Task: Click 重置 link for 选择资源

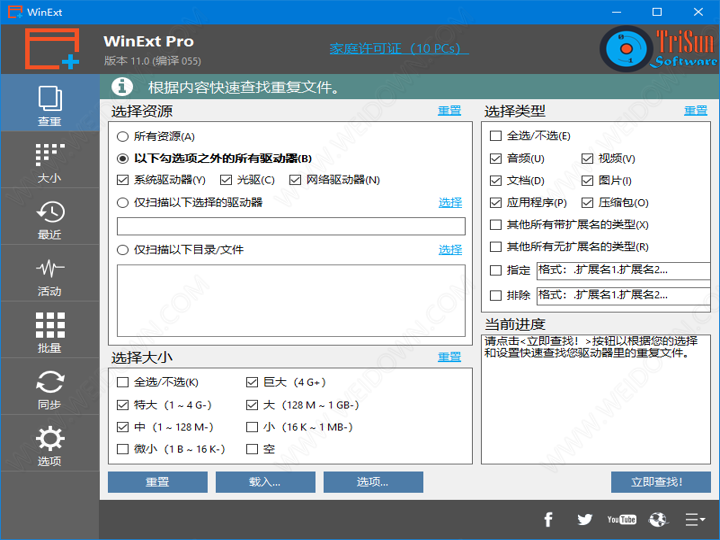Action: point(450,111)
